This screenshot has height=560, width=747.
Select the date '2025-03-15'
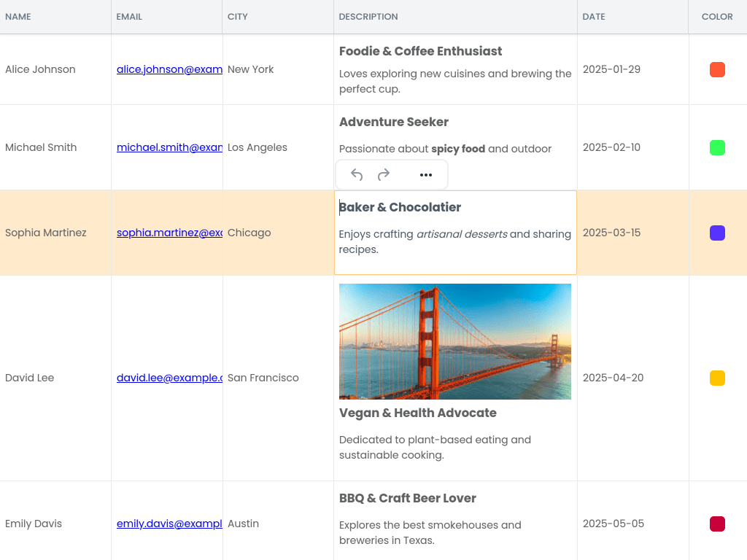point(611,233)
